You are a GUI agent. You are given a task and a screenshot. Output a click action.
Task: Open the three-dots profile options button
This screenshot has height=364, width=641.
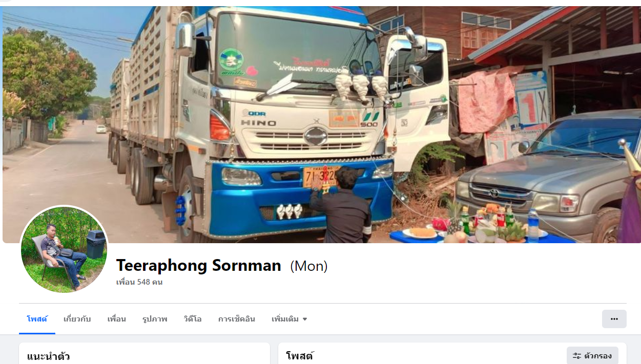point(614,319)
